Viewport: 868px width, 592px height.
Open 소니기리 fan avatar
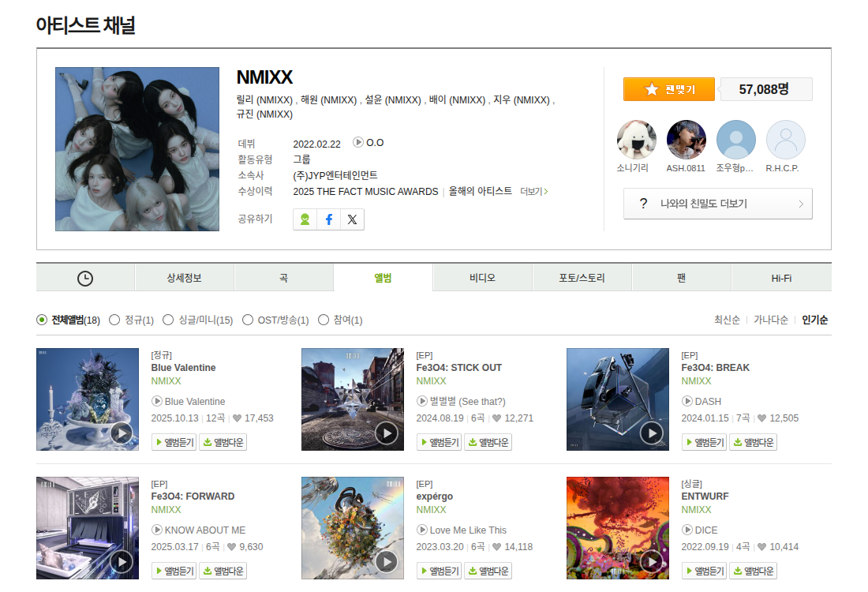click(x=636, y=140)
